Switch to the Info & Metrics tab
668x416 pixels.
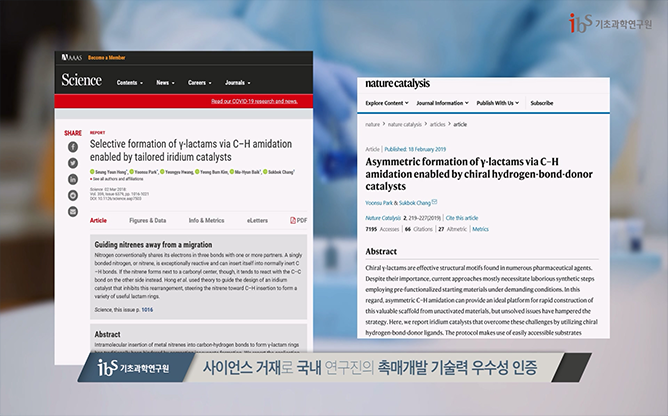[x=206, y=220]
